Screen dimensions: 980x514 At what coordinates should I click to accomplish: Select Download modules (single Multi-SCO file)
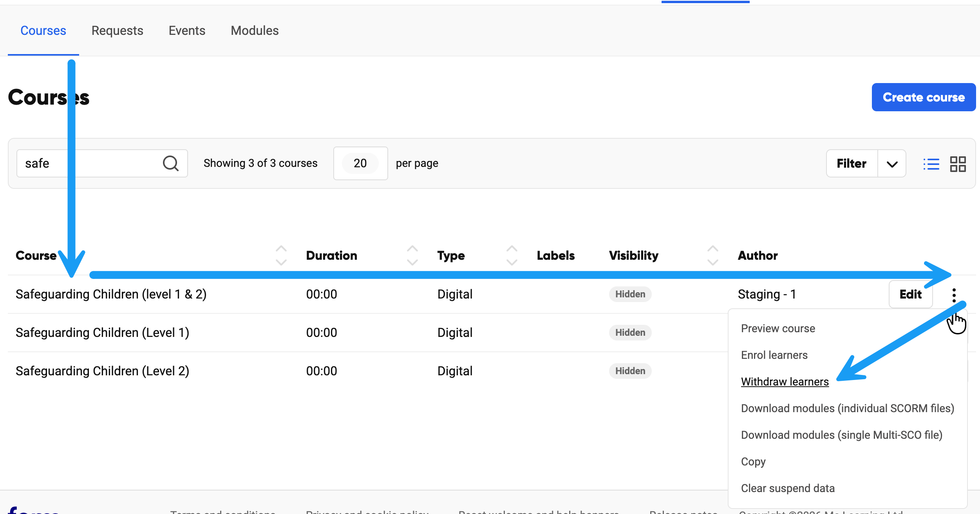click(x=842, y=435)
